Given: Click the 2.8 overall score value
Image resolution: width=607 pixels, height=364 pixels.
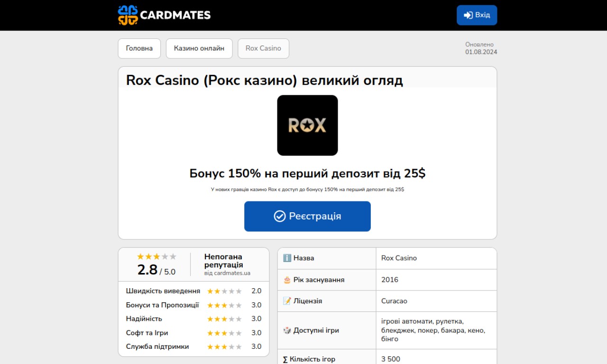Looking at the screenshot, I should click(x=147, y=270).
